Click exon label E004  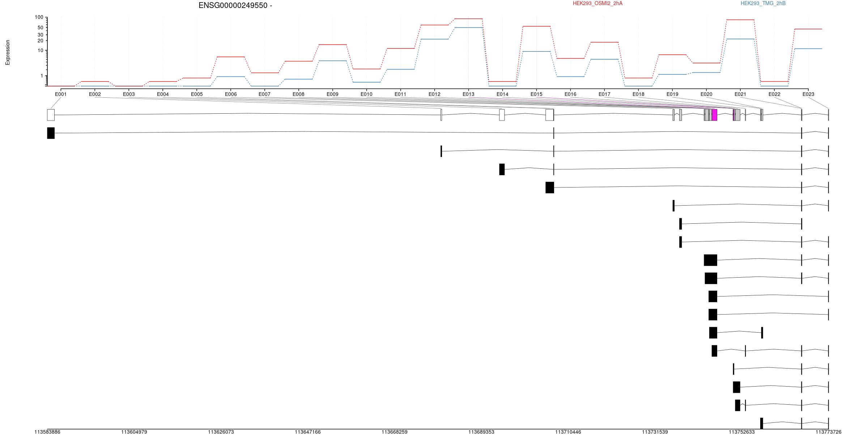pyautogui.click(x=163, y=94)
